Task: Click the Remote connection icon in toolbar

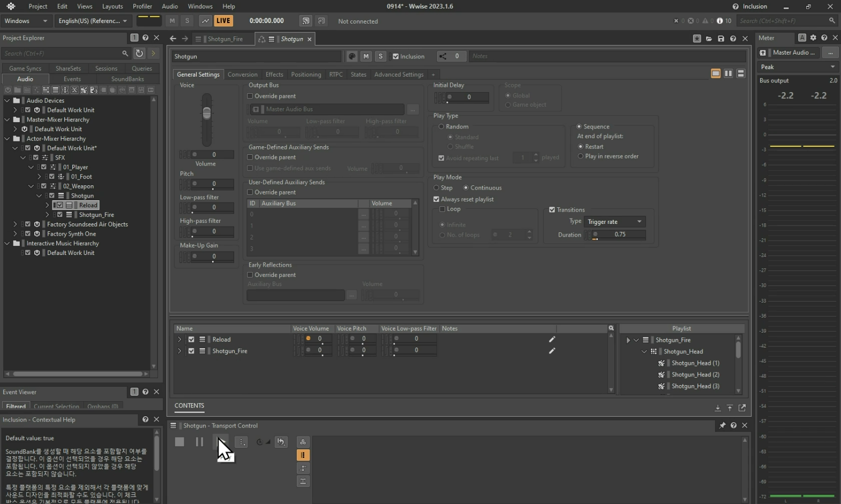Action: tap(306, 21)
